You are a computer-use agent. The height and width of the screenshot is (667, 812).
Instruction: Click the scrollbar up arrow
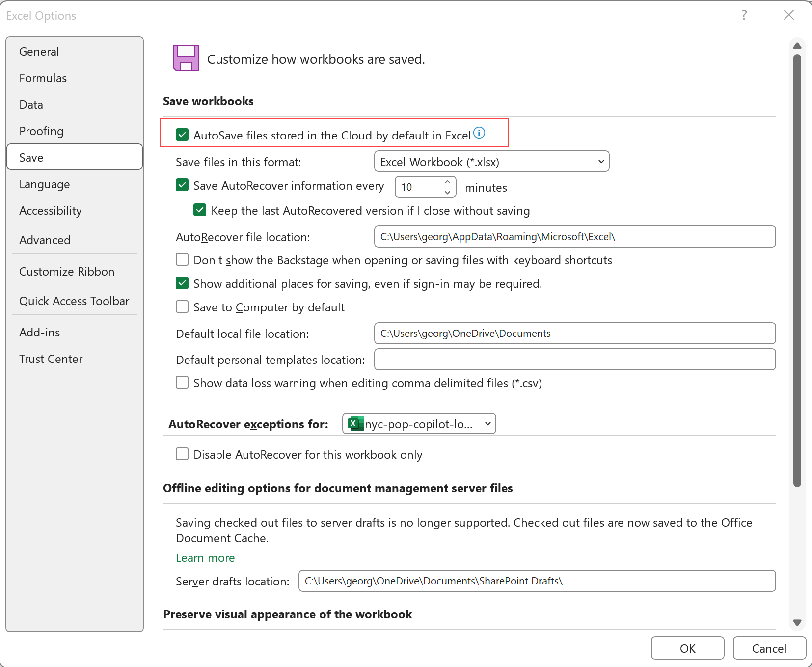point(797,46)
